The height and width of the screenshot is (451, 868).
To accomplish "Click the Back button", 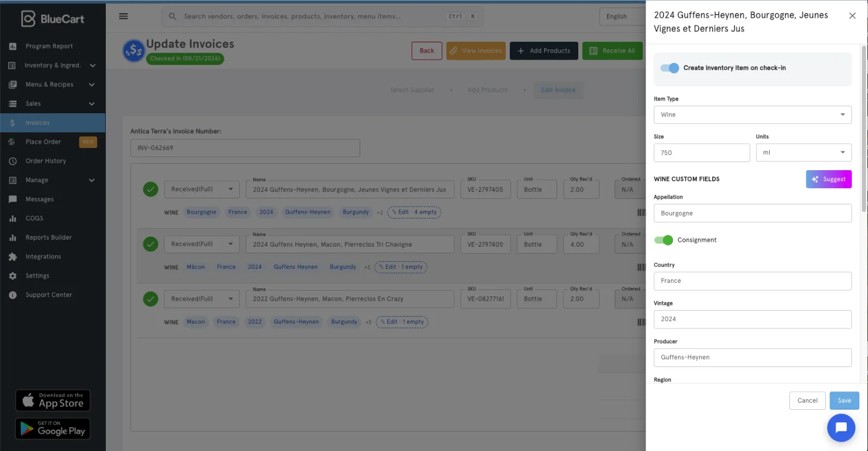I will tap(427, 51).
